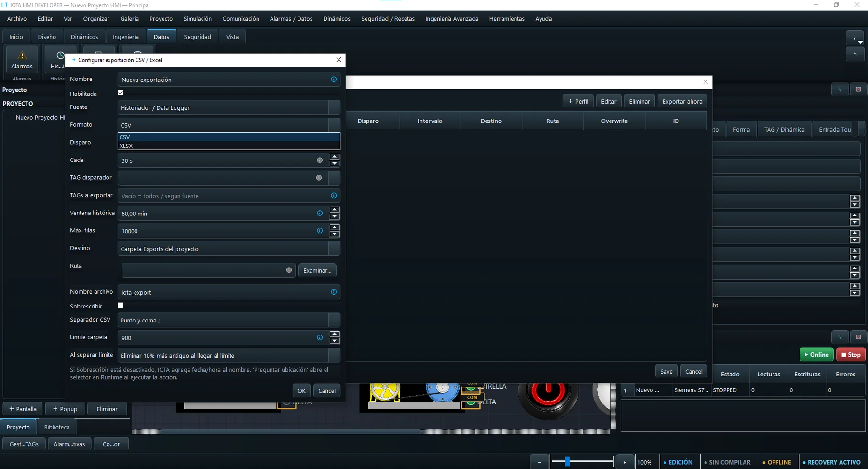Click the TAG disparador info icon
The height and width of the screenshot is (469, 868).
pos(319,178)
